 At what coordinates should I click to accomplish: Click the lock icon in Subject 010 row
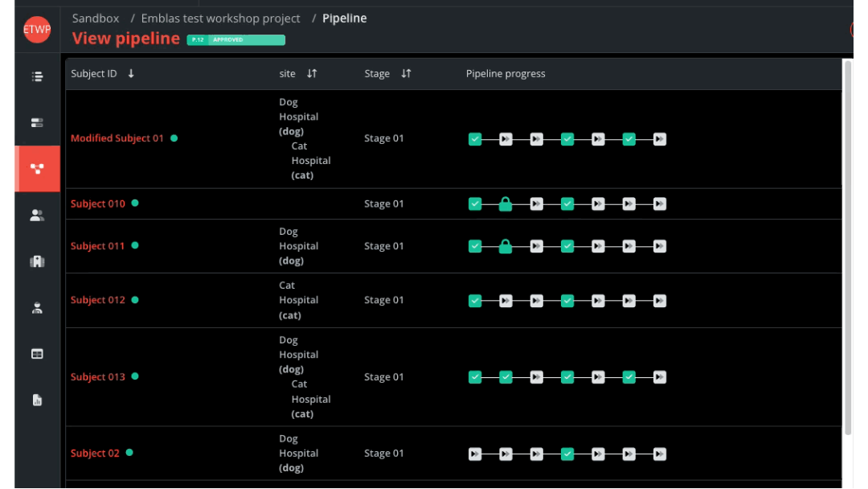pos(506,204)
